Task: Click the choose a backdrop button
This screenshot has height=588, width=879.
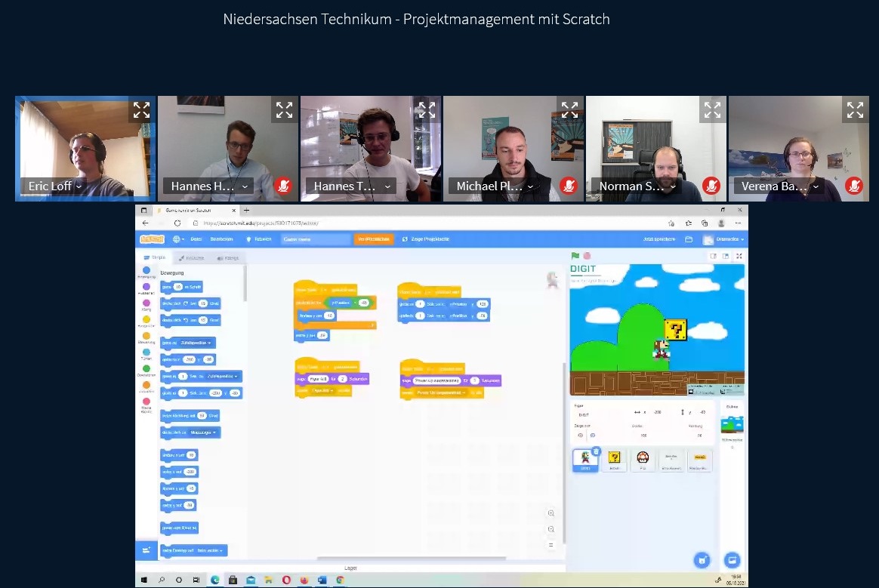Action: click(732, 559)
